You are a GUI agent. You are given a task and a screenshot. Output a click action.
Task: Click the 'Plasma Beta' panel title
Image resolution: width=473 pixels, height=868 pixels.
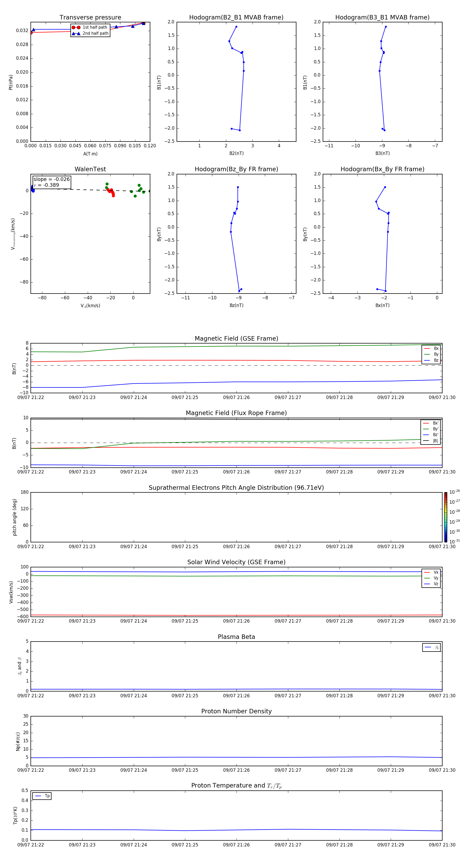click(236, 637)
